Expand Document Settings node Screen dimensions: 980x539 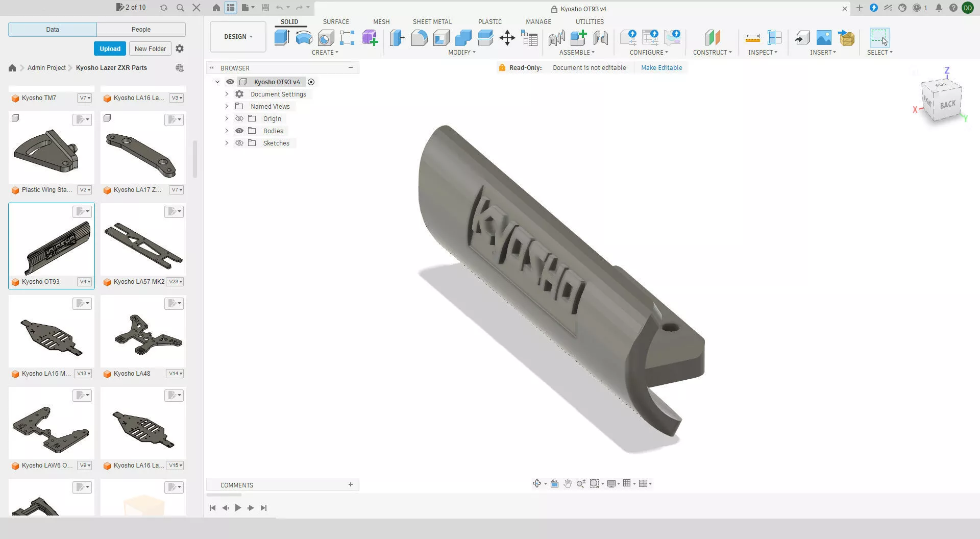227,94
